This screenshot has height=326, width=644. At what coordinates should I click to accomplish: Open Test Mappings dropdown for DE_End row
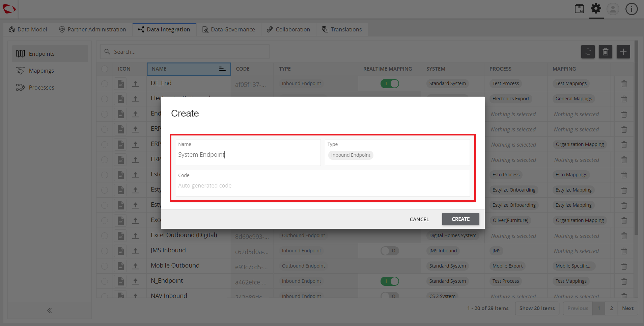(571, 83)
